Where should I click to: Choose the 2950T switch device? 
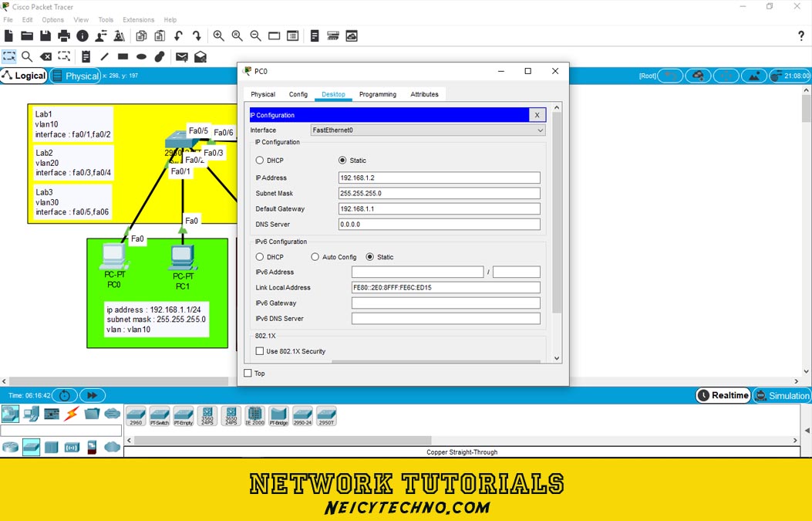(326, 416)
